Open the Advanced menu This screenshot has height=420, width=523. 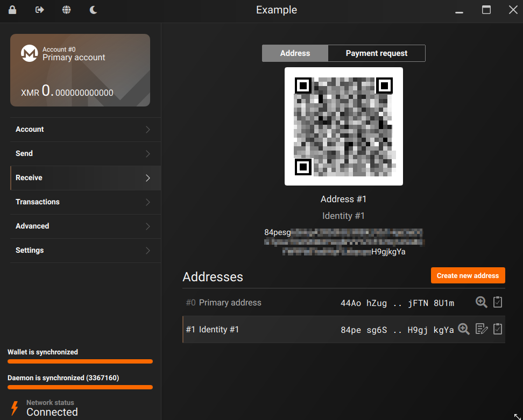86,226
